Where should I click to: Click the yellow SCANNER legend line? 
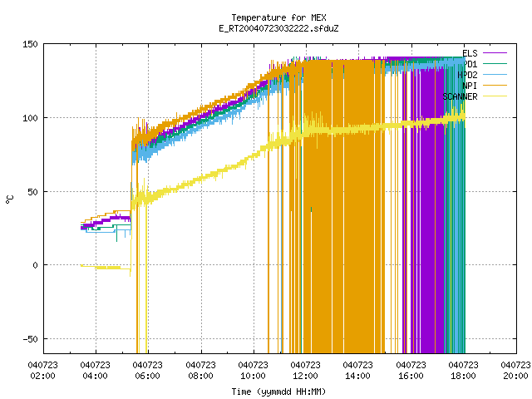[x=495, y=96]
